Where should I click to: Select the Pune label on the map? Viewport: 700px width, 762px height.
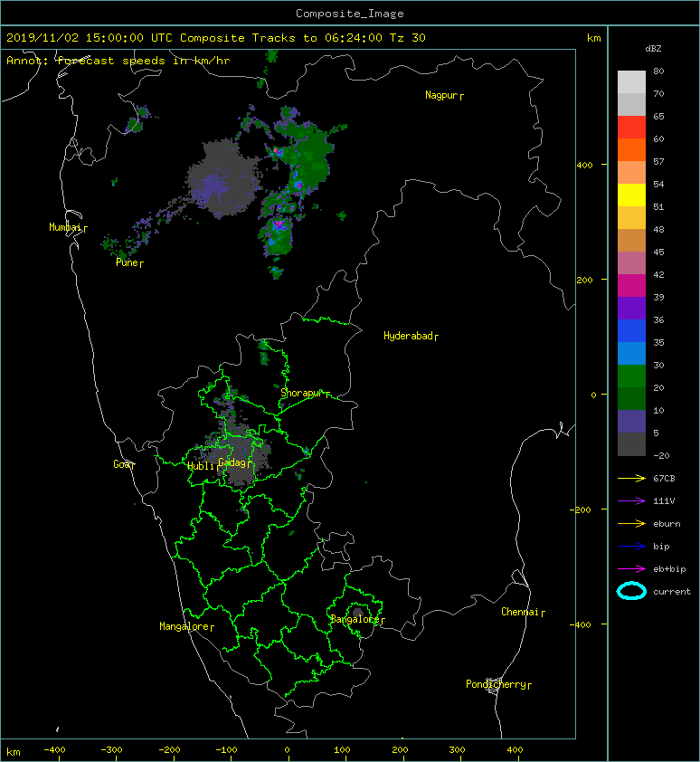(128, 262)
